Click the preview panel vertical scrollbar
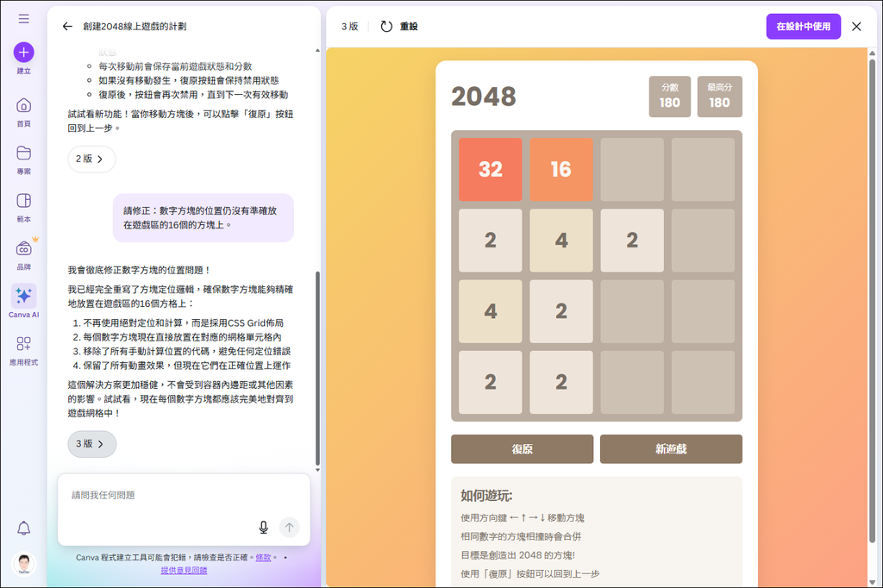 [x=873, y=300]
